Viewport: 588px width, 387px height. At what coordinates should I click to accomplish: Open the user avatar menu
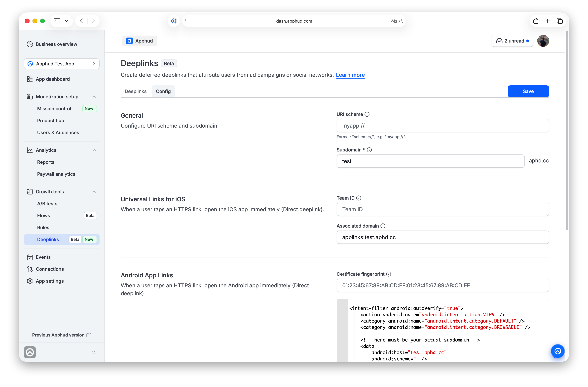click(x=543, y=41)
